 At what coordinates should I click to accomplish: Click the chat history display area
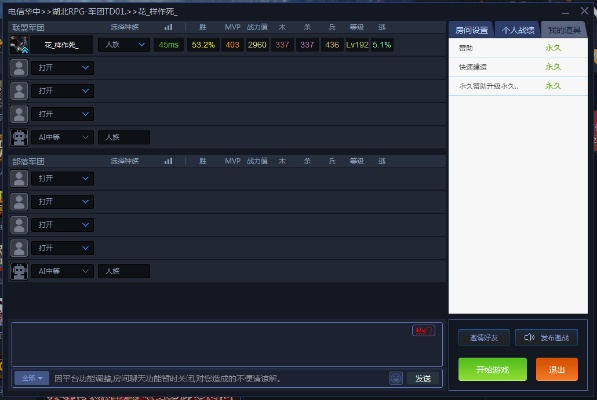pos(227,344)
